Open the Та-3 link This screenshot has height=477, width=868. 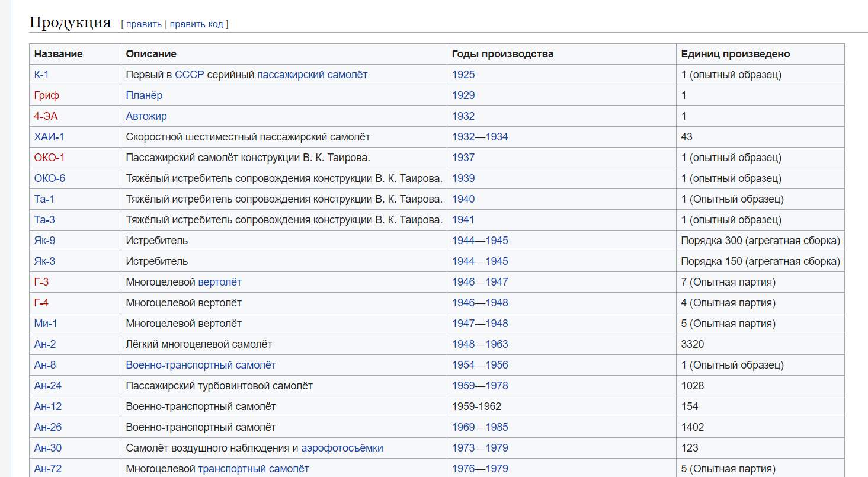[44, 220]
